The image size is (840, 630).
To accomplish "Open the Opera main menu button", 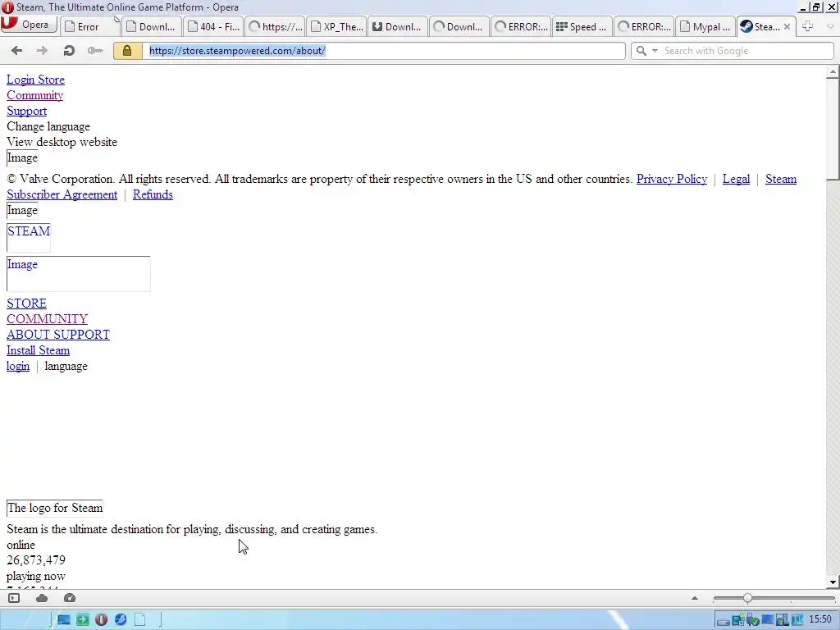I will [29, 25].
